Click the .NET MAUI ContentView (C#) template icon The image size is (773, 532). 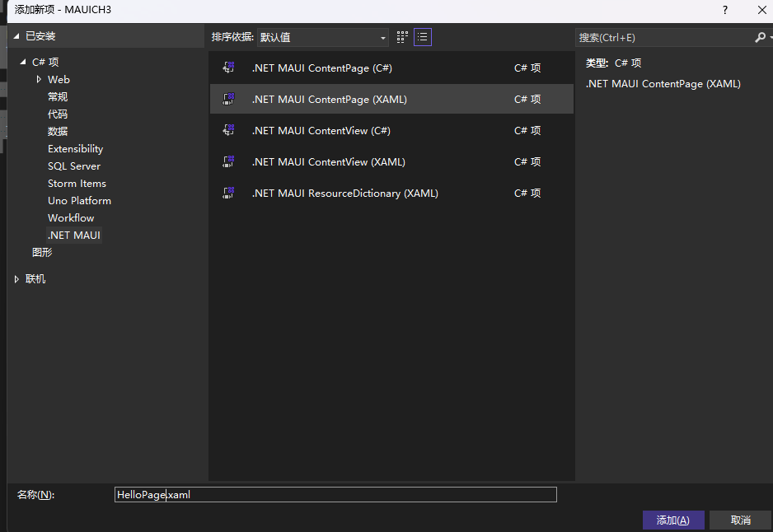(x=228, y=130)
